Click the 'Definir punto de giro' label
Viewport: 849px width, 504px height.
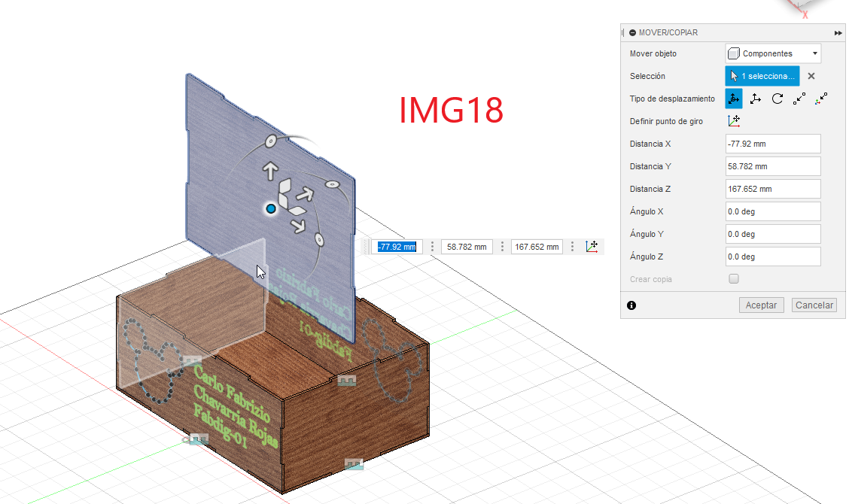666,121
